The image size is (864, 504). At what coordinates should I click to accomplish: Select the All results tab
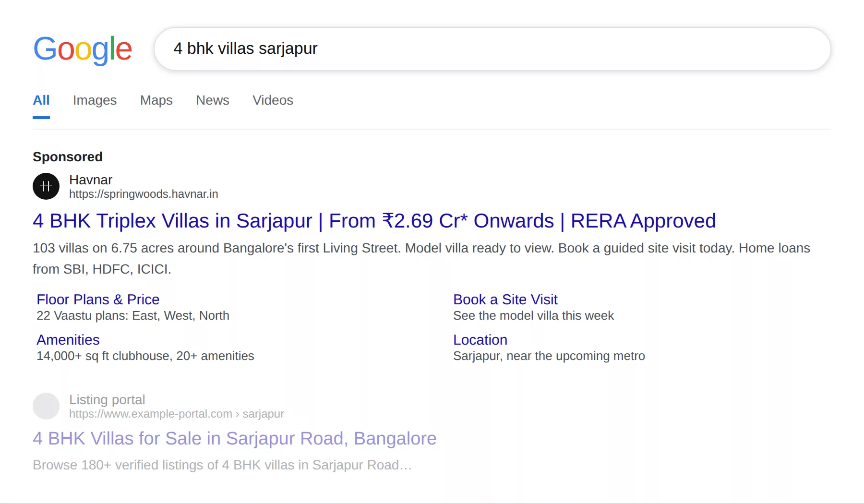(41, 100)
